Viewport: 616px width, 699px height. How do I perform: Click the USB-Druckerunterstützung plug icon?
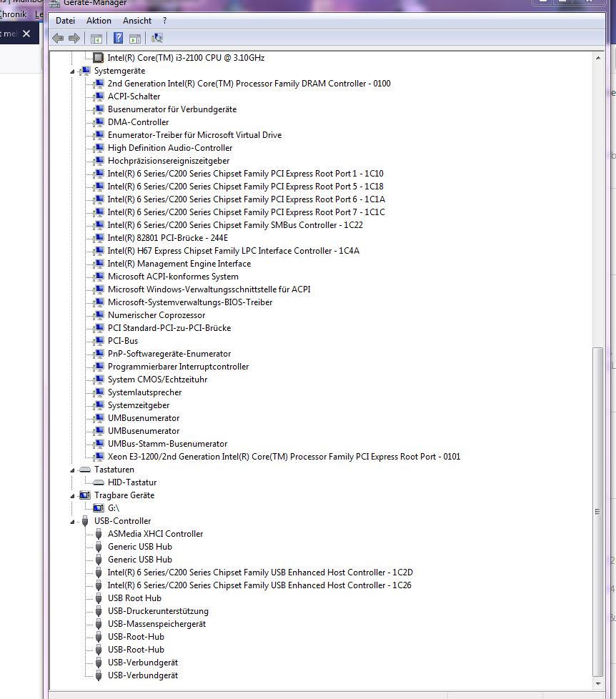coord(99,611)
